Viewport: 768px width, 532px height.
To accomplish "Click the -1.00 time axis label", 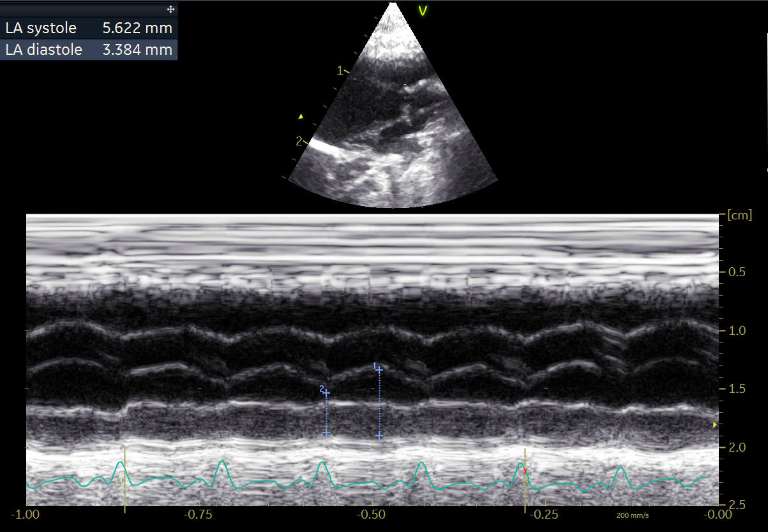I will [x=26, y=514].
